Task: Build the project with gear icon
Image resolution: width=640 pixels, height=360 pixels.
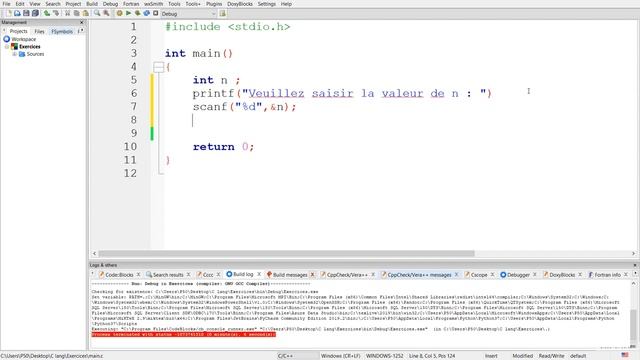Action: pos(120,13)
